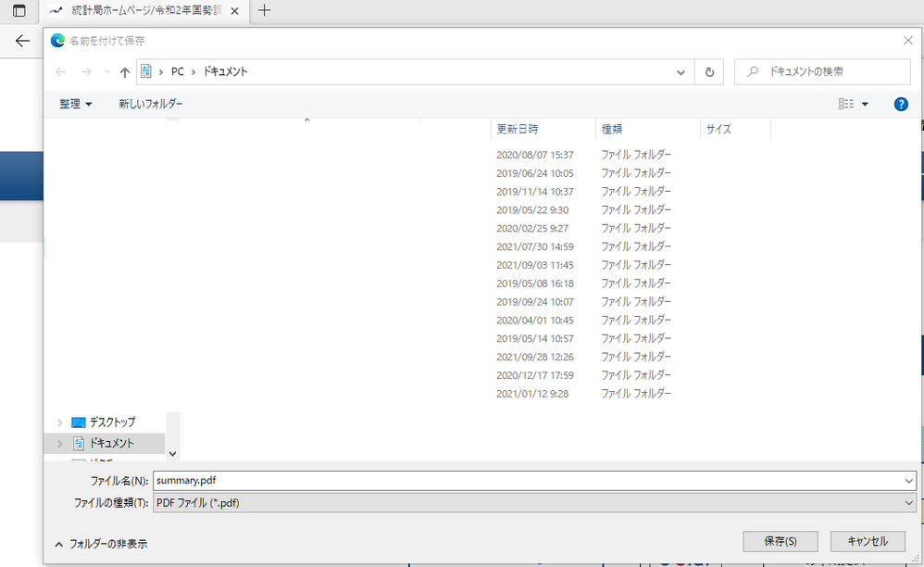
Task: Click the キャンセル button
Action: [x=868, y=541]
